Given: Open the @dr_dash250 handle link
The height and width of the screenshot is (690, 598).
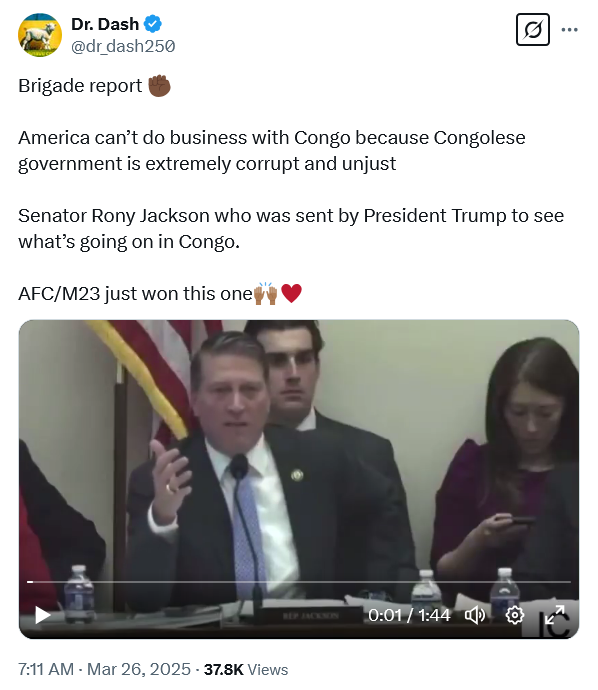Looking at the screenshot, I should point(123,46).
